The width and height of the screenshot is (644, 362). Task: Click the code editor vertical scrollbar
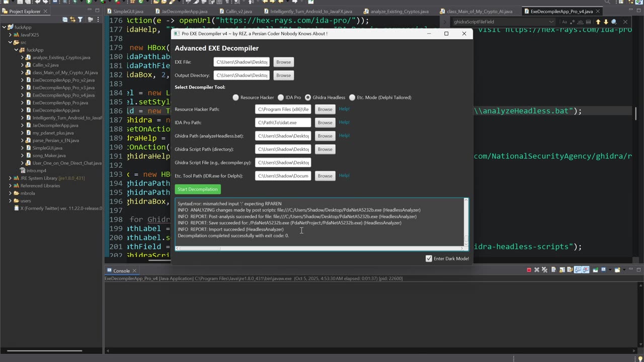tap(636, 114)
